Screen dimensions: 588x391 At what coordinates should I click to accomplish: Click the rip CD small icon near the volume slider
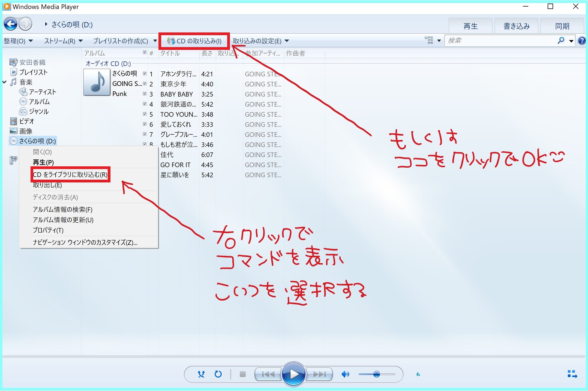418,374
